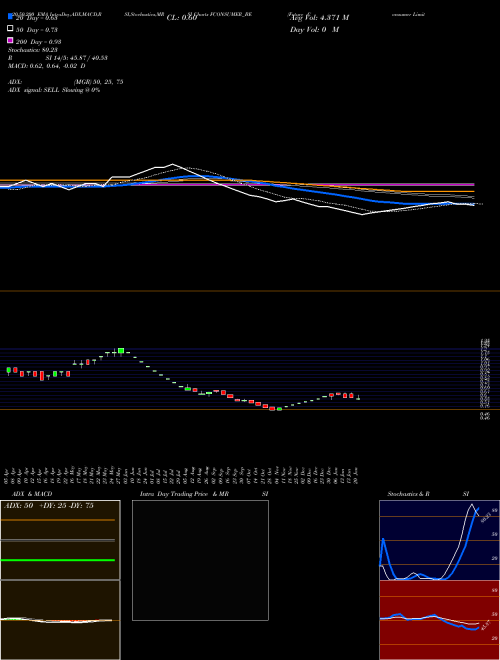500x660 pixels.
Task: Select the Avg Vol 4.371 M text
Action: pos(319,18)
